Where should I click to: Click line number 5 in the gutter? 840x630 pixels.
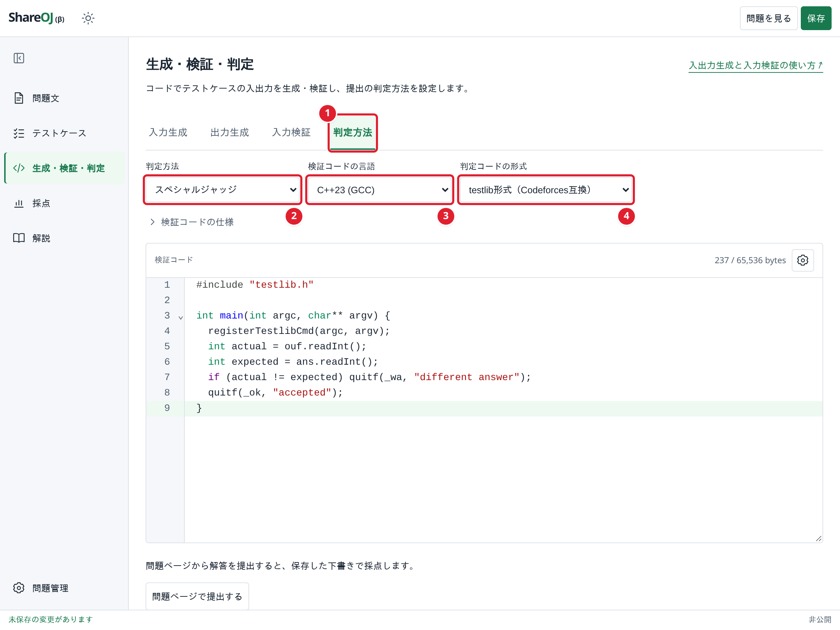click(167, 347)
